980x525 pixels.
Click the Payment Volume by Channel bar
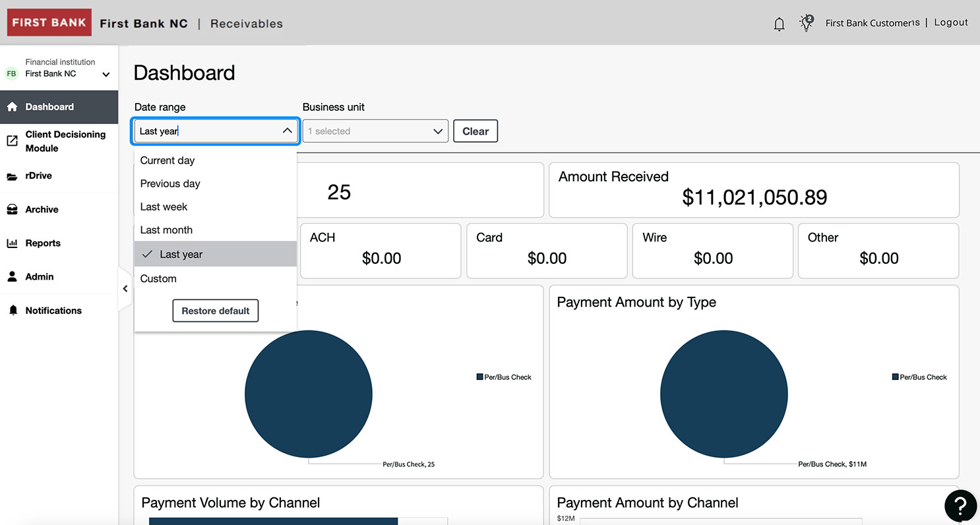point(274,521)
